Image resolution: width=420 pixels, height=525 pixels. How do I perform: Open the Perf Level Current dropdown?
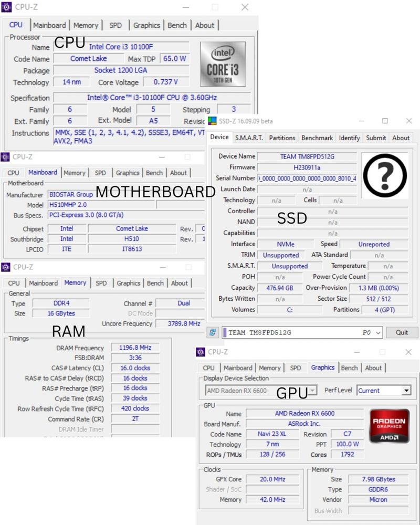tap(406, 391)
